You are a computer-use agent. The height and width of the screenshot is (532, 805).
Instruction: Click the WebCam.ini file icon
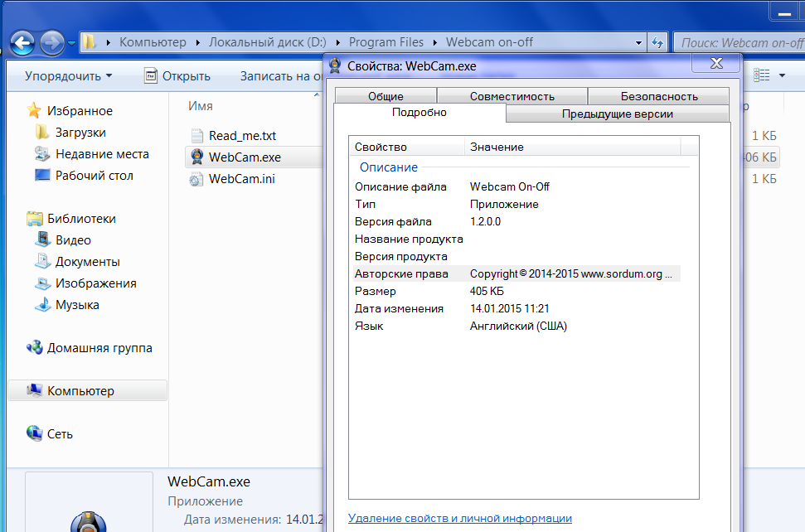tap(196, 178)
